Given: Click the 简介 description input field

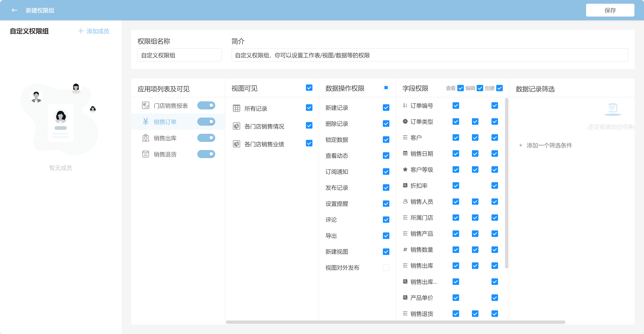Looking at the screenshot, I should (x=429, y=55).
